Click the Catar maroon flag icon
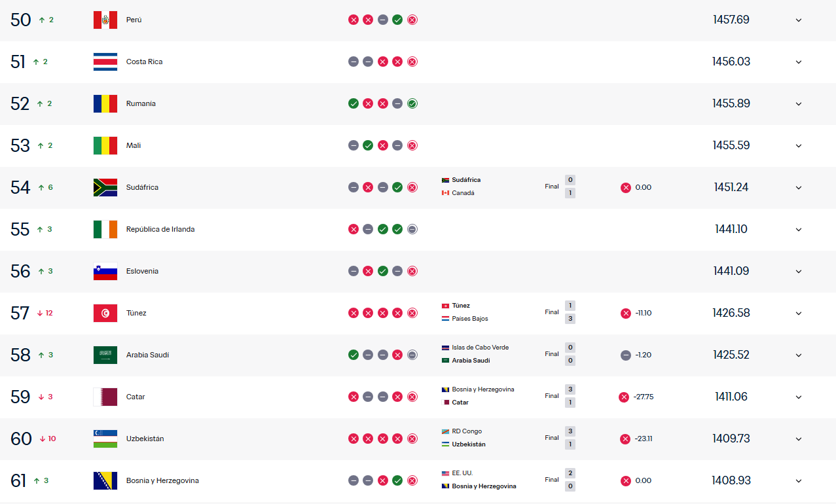 (x=105, y=397)
